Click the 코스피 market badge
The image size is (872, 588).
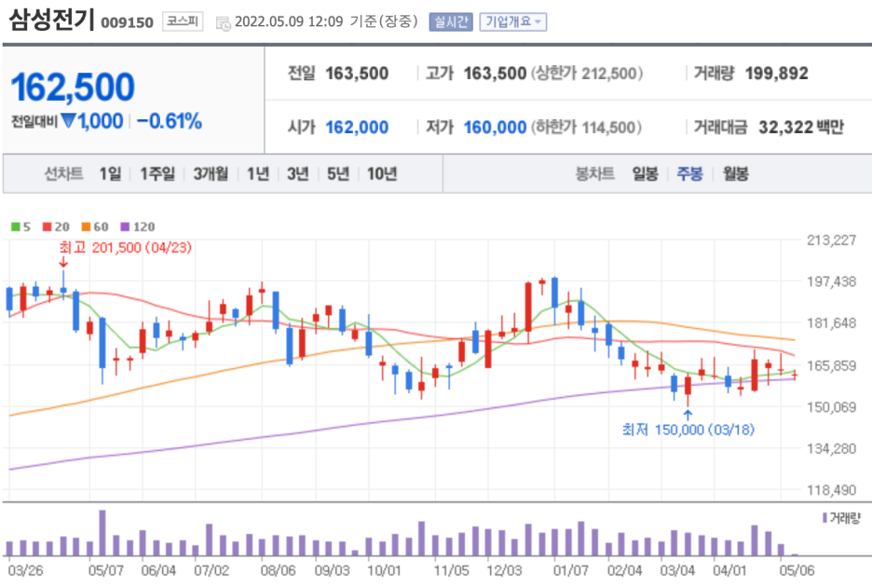pos(183,21)
